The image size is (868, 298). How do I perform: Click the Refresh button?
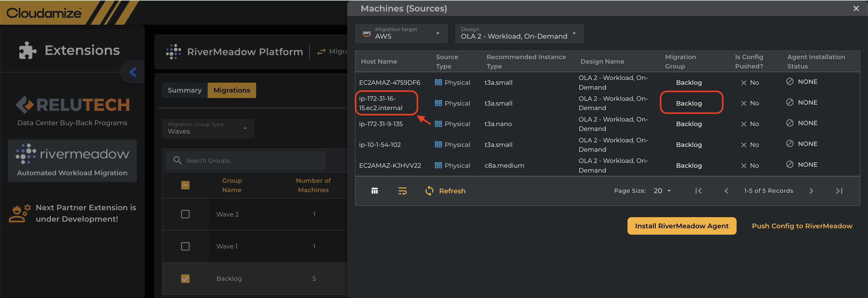click(x=445, y=191)
